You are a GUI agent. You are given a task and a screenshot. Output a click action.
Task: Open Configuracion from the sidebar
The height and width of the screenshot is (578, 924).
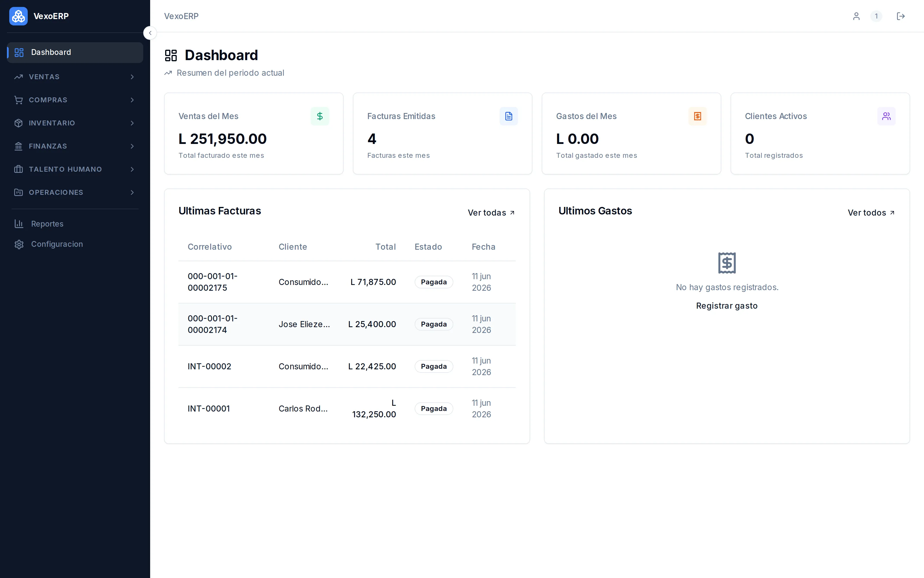click(x=75, y=244)
